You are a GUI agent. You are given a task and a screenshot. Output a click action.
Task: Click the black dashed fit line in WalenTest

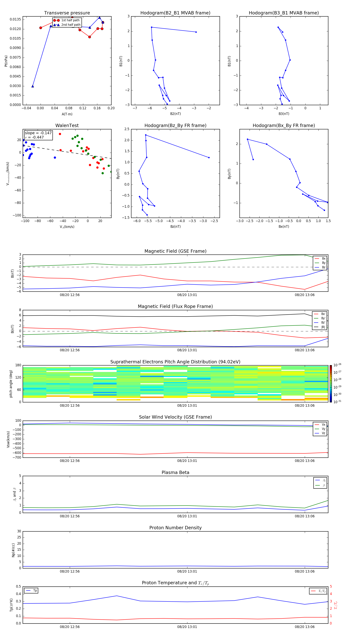tap(67, 152)
